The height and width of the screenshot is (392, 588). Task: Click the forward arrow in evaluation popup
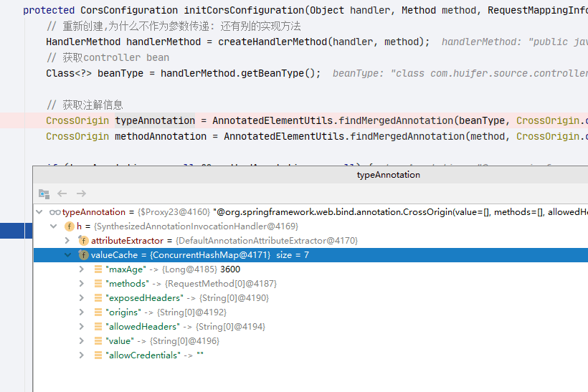click(81, 193)
